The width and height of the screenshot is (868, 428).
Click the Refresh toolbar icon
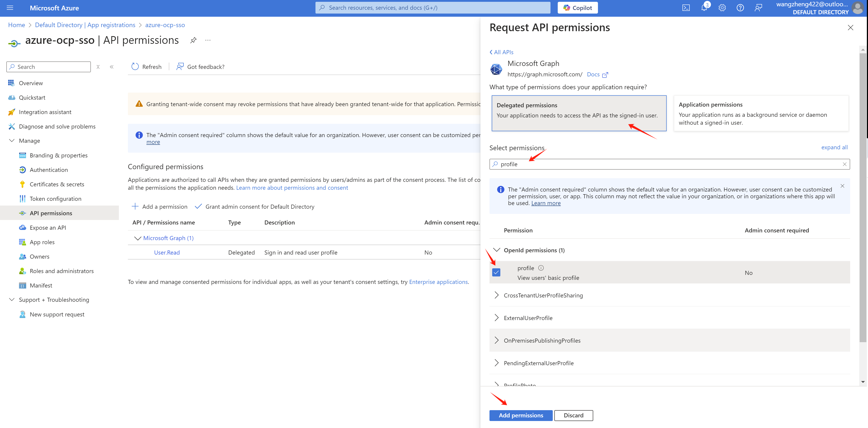point(135,67)
